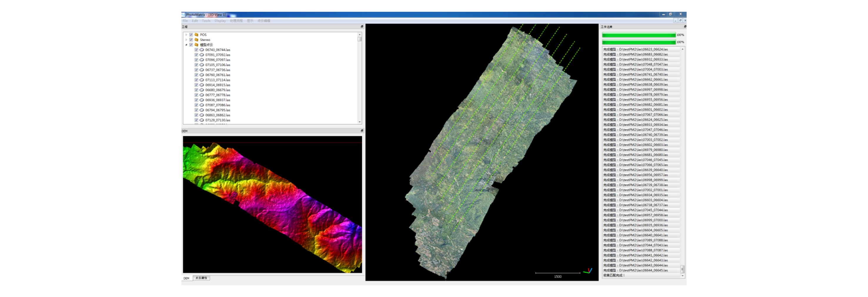868x297 pixels.
Task: Click the PhotoMatrix app icon in title bar
Action: (183, 14)
